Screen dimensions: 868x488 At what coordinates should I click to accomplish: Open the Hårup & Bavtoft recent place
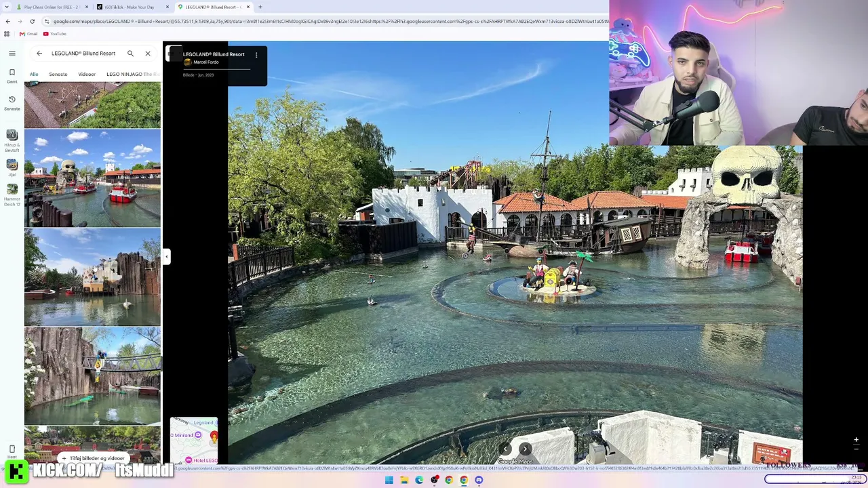pos(12,140)
